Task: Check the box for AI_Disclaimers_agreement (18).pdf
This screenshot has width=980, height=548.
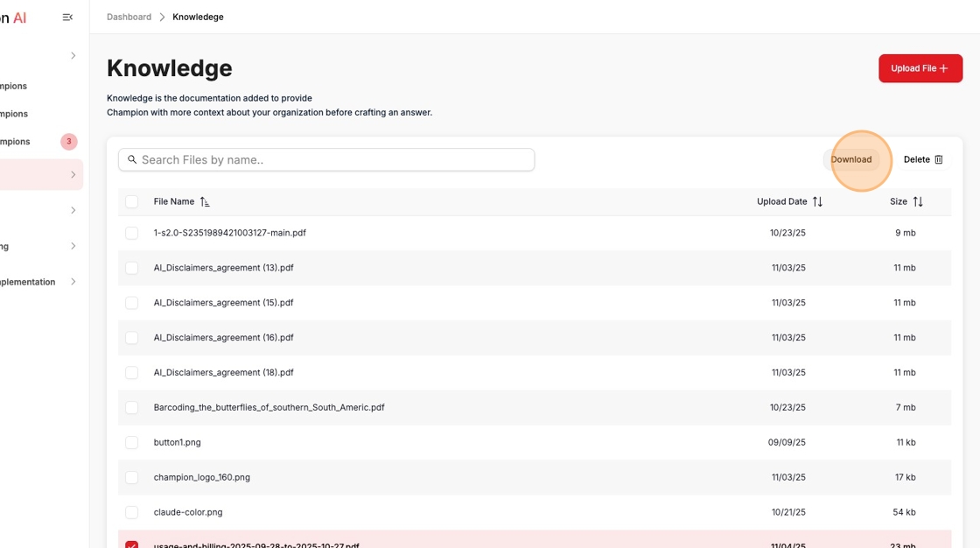Action: (131, 373)
